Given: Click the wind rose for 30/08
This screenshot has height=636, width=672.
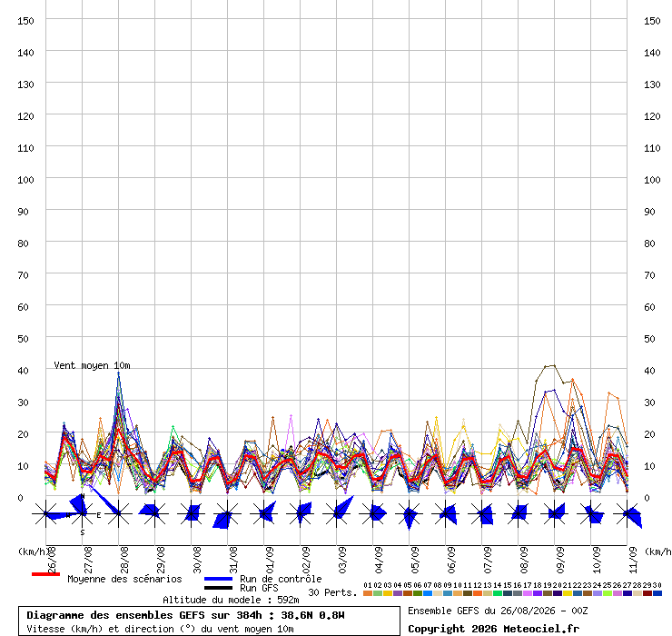Looking at the screenshot, I should point(191,513).
